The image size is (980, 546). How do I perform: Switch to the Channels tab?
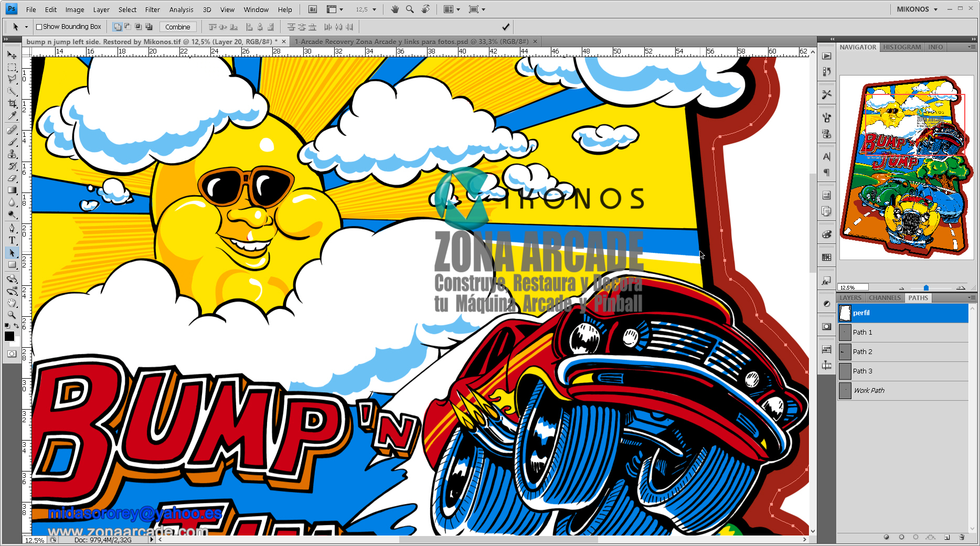pos(884,298)
